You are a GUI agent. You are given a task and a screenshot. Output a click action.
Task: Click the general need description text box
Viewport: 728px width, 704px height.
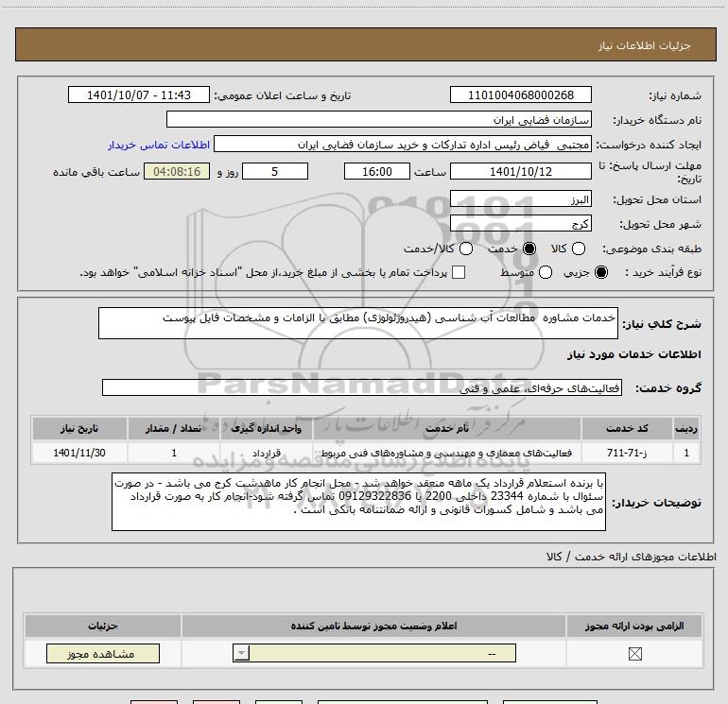358,323
